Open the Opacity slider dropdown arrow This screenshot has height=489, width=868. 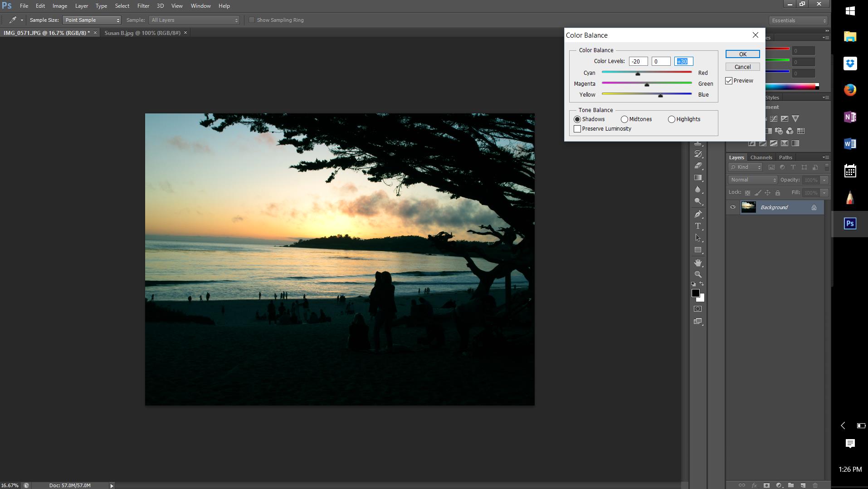[x=824, y=180]
